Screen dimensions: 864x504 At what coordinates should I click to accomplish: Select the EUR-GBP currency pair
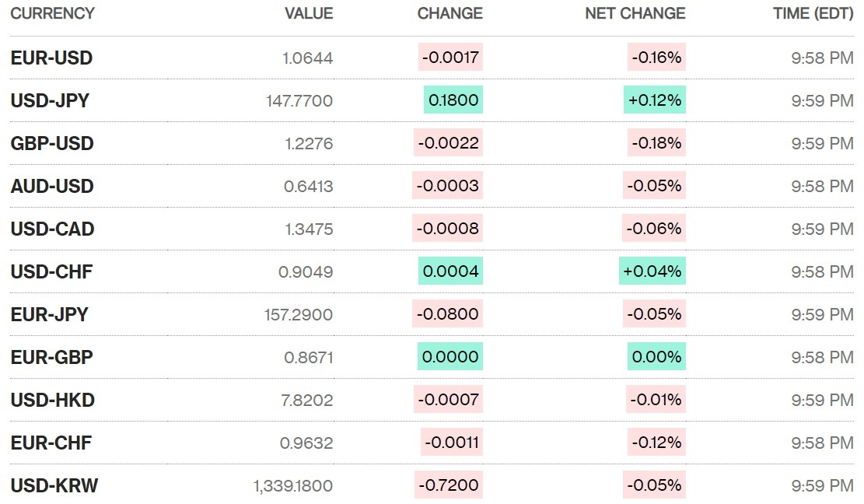click(51, 357)
